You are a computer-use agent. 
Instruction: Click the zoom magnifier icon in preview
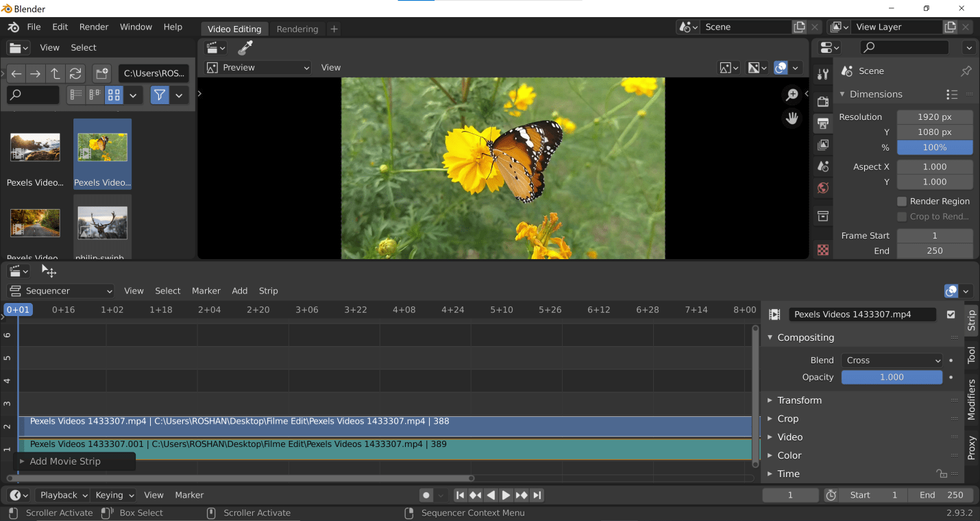pos(792,95)
